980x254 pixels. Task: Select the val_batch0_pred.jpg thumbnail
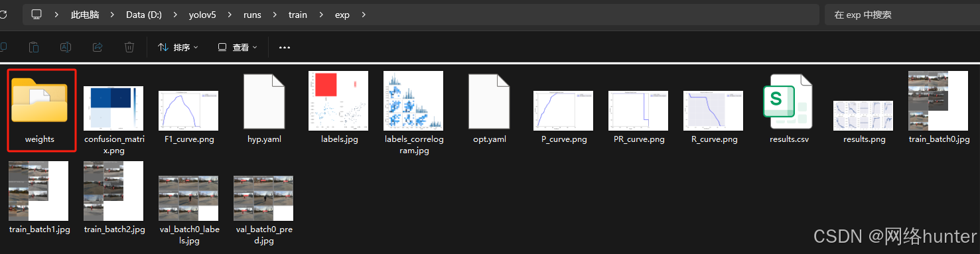pos(263,198)
